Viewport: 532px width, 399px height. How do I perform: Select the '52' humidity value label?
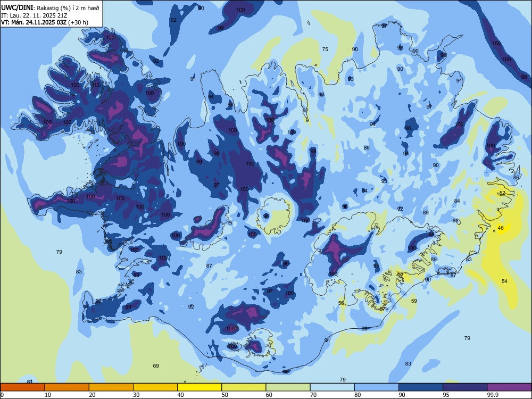[x=503, y=193]
